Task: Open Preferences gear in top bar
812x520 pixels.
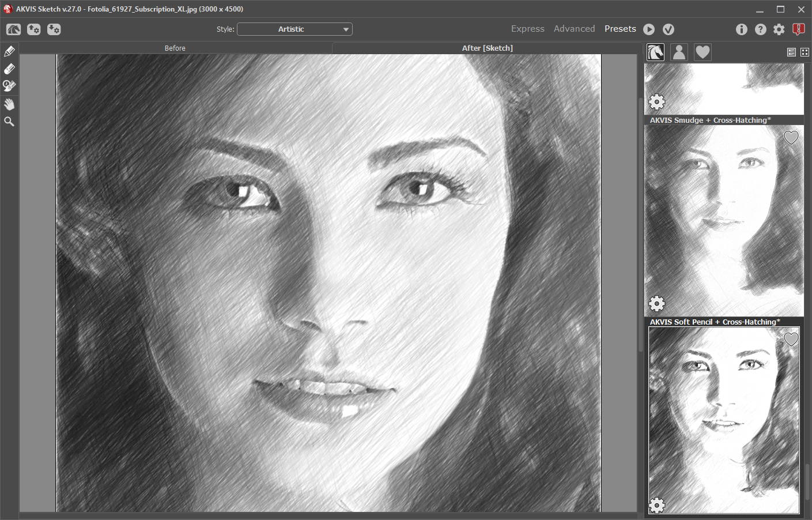Action: [x=779, y=29]
